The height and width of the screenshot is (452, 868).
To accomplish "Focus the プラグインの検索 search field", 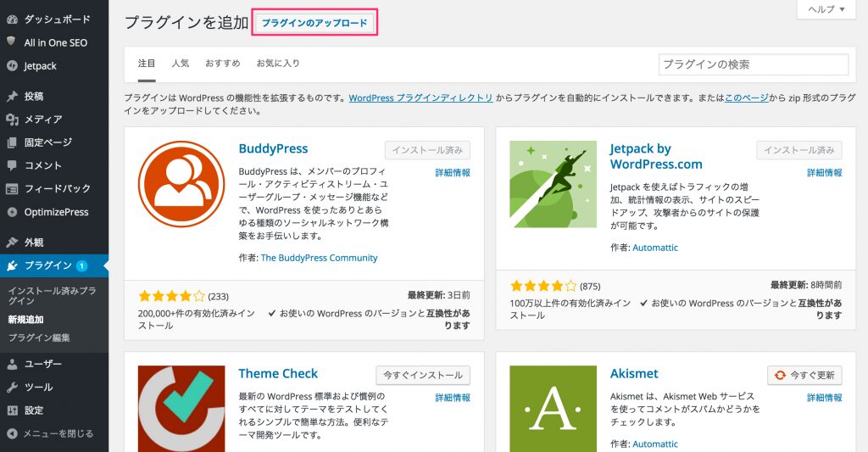I will pyautogui.click(x=753, y=64).
